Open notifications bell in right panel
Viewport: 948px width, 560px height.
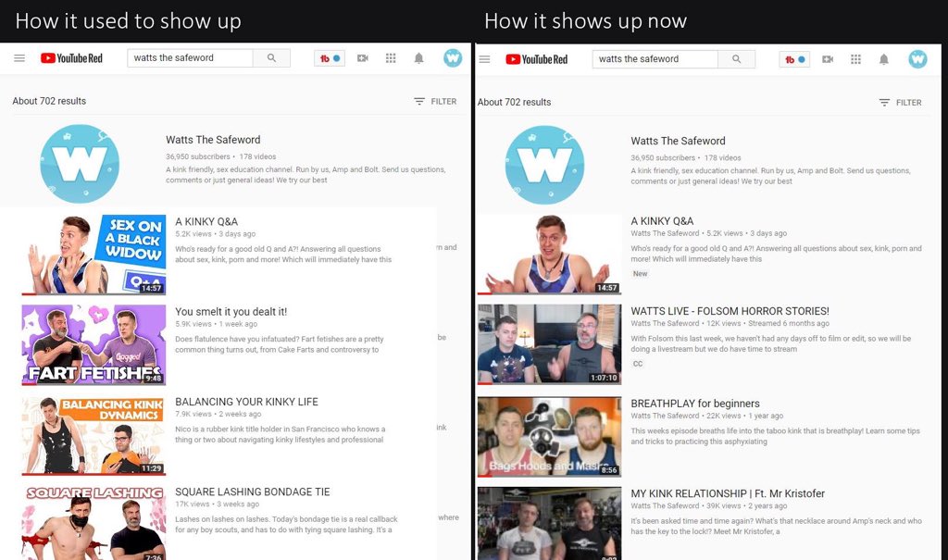coord(883,59)
